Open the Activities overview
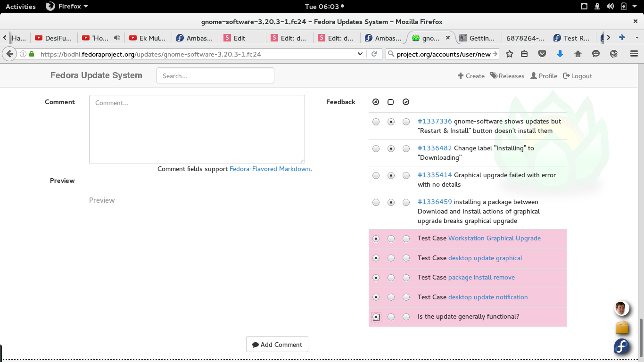644x362 pixels. tap(21, 7)
